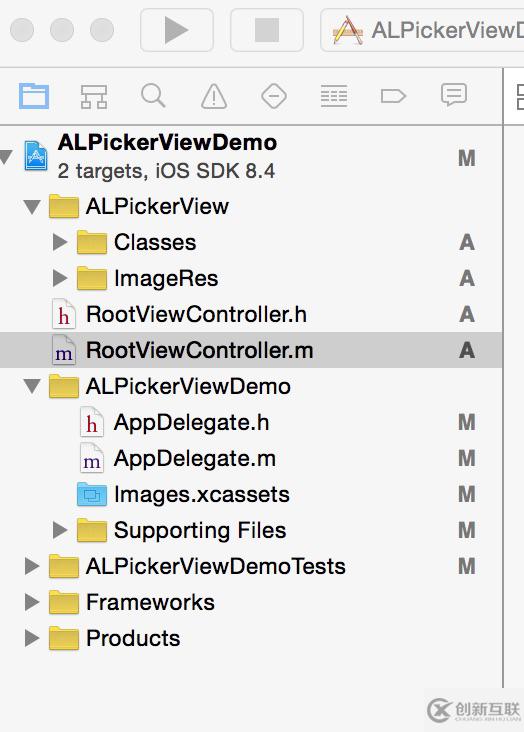Screen dimensions: 524x732
Task: Select the ALPickerViewDemo scheme in toolbar
Action: pos(427,30)
